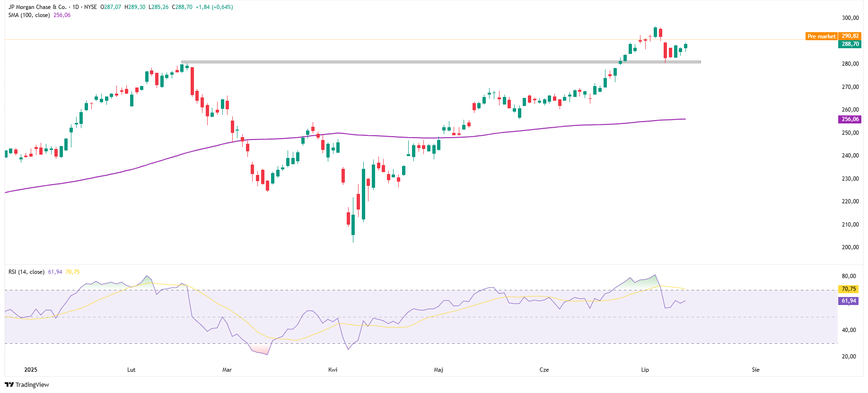Click the 260,00 price axis label
Image resolution: width=868 pixels, height=393 pixels.
850,110
